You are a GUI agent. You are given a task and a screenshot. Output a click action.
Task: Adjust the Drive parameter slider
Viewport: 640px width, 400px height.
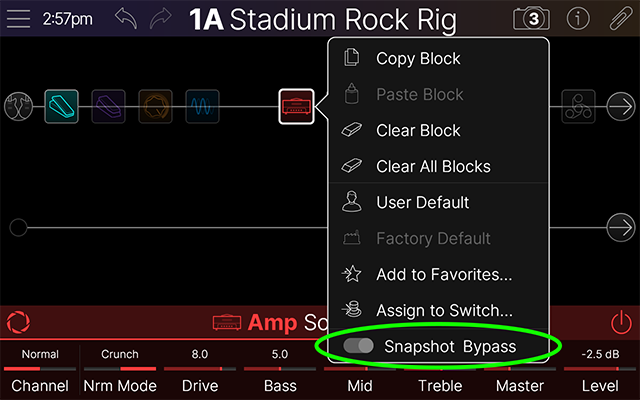click(200, 369)
